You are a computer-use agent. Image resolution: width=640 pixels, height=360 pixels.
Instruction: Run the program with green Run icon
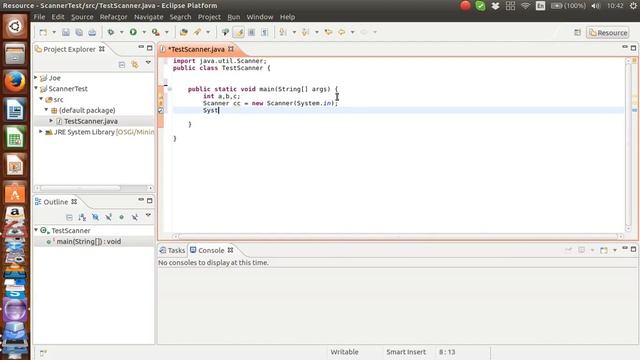click(133, 32)
